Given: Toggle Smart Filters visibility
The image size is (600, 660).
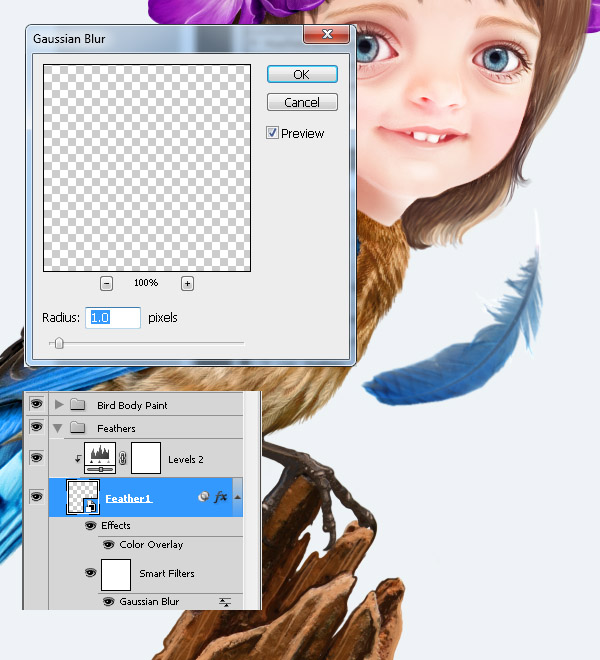Looking at the screenshot, I should click(90, 573).
